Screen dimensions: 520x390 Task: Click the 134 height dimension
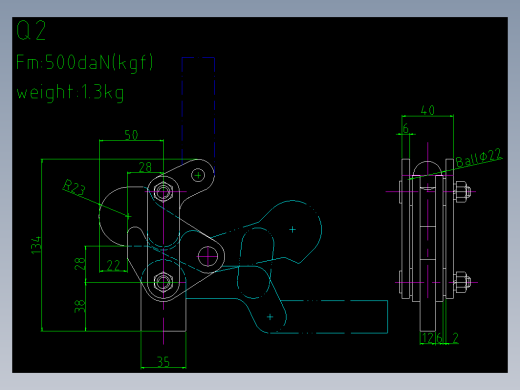(36, 245)
